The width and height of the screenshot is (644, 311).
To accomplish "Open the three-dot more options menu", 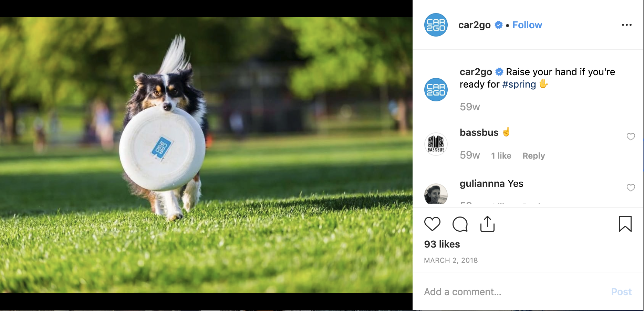I will click(x=627, y=25).
